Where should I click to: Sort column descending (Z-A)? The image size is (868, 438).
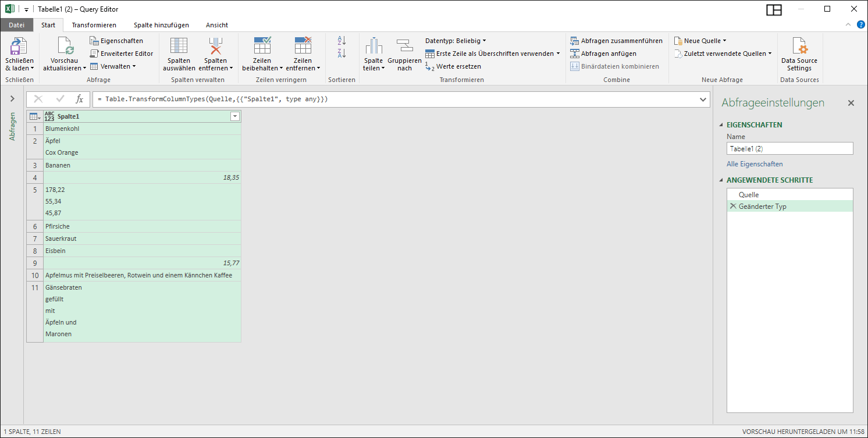point(341,54)
